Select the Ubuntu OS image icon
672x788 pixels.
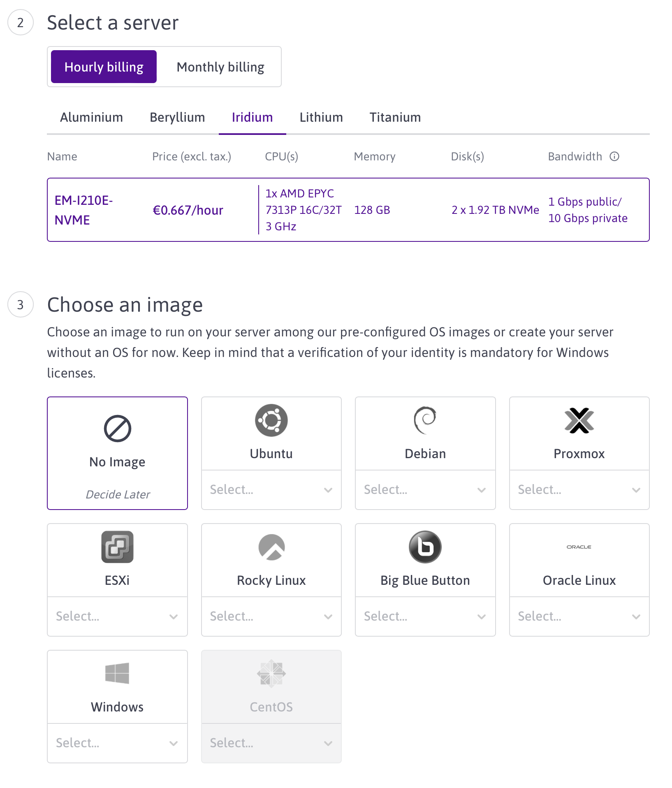click(271, 420)
